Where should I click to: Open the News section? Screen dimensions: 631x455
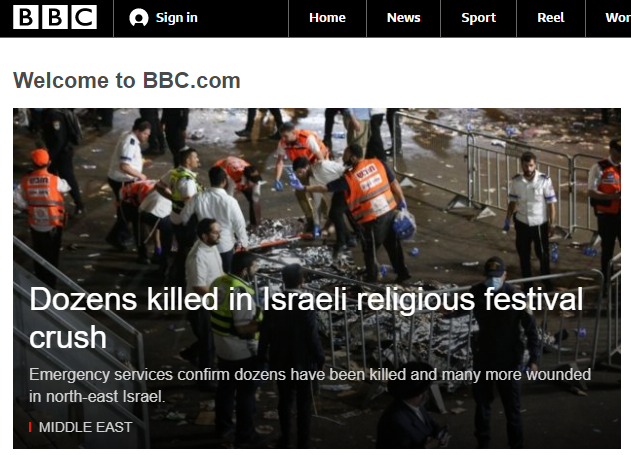click(x=404, y=18)
